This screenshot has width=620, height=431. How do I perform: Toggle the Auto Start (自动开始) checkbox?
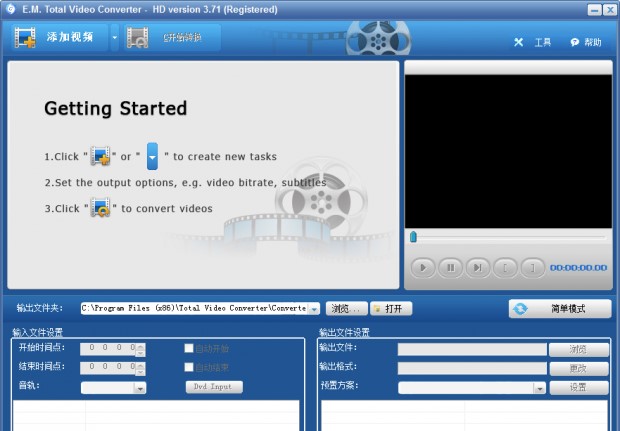click(189, 349)
